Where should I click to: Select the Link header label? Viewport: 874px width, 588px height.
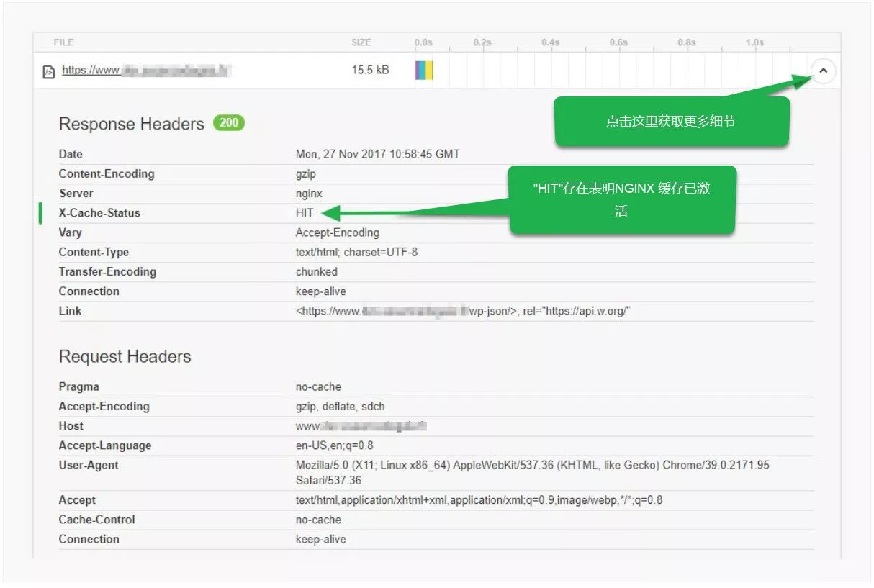point(71,310)
